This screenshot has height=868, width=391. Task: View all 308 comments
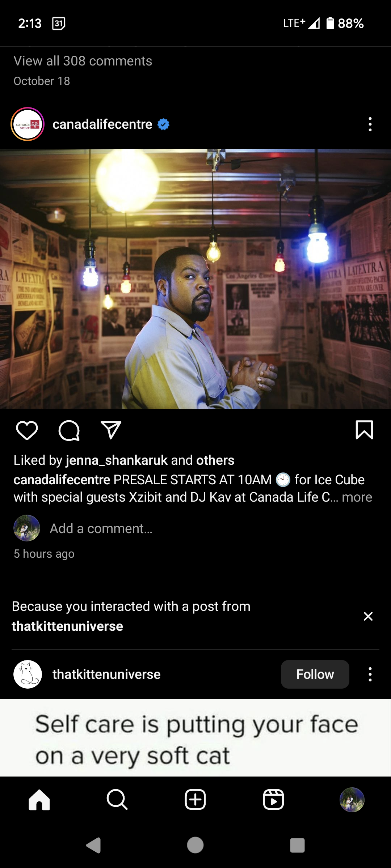83,61
